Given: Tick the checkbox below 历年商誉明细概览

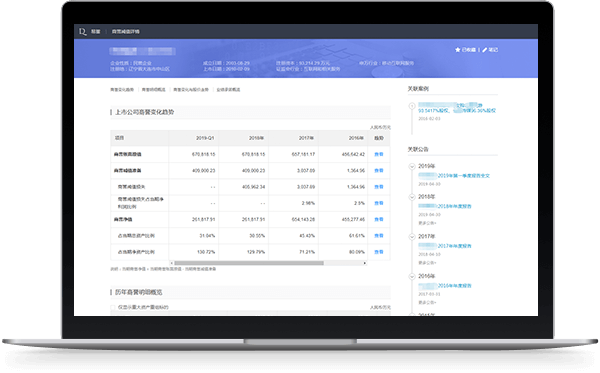Looking at the screenshot, I should coord(113,307).
